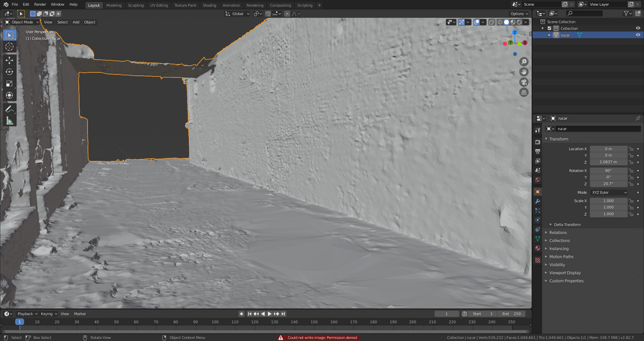Expand the Viewport Display panel
This screenshot has height=341, width=644.
(x=565, y=273)
